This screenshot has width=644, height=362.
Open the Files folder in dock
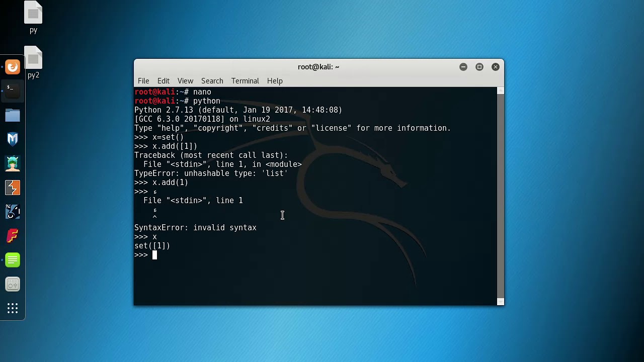tap(13, 115)
